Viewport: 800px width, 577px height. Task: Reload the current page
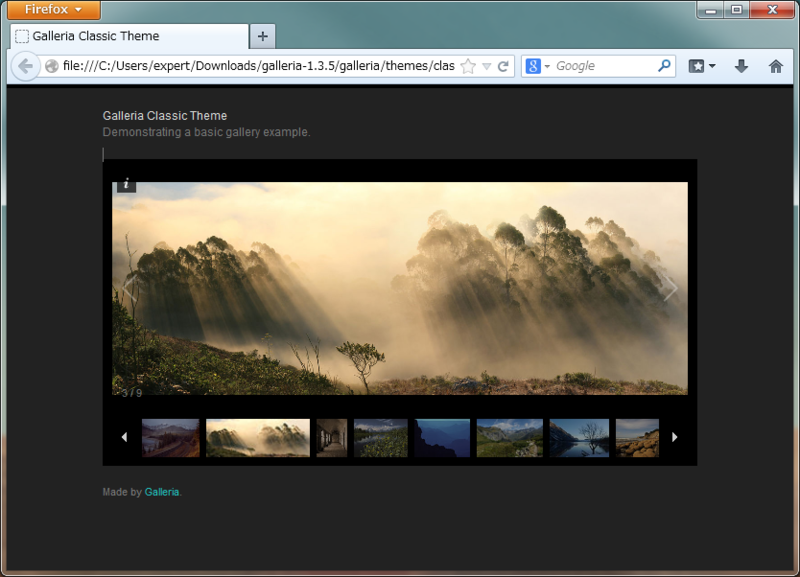point(503,66)
